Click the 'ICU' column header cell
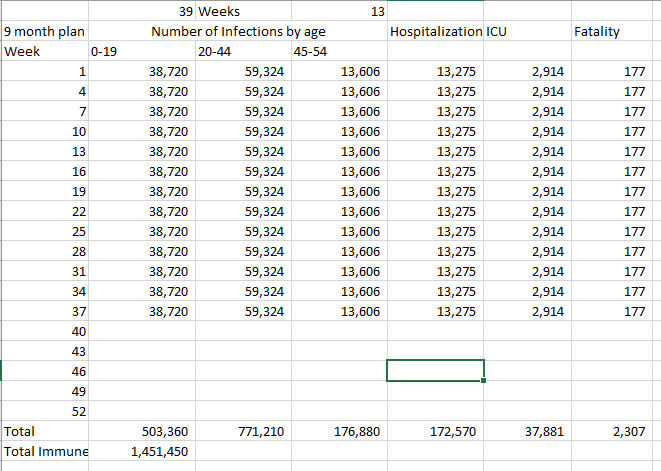The image size is (661, 471). 498,32
